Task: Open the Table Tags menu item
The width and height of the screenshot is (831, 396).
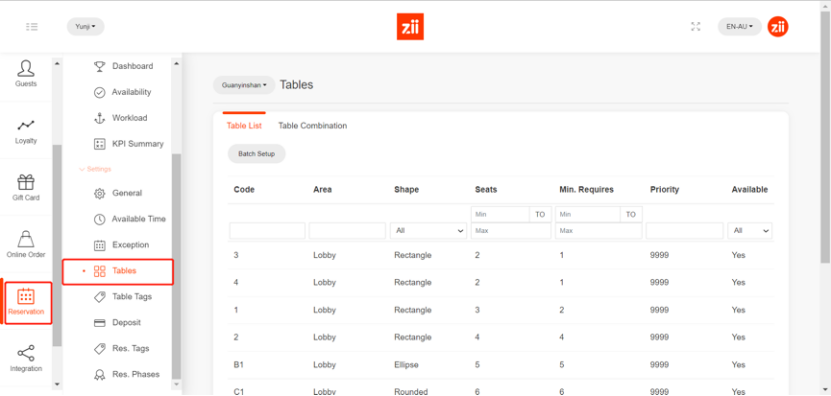Action: (x=132, y=296)
